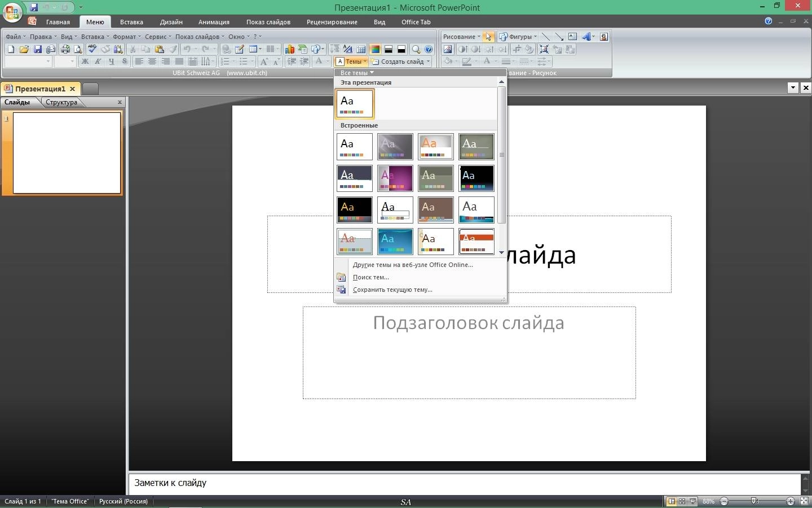The height and width of the screenshot is (508, 812).
Task: Open the Создать слайд dropdown arrow
Action: (429, 61)
